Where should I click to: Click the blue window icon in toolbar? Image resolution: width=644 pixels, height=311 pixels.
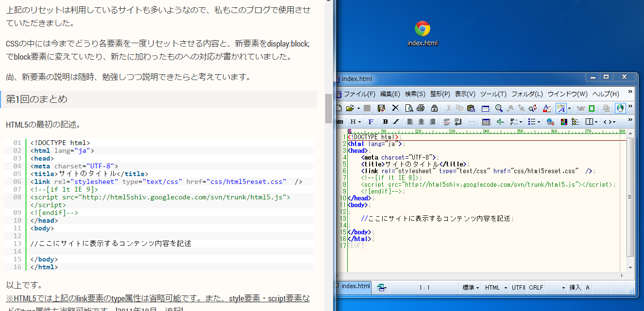pyautogui.click(x=485, y=108)
